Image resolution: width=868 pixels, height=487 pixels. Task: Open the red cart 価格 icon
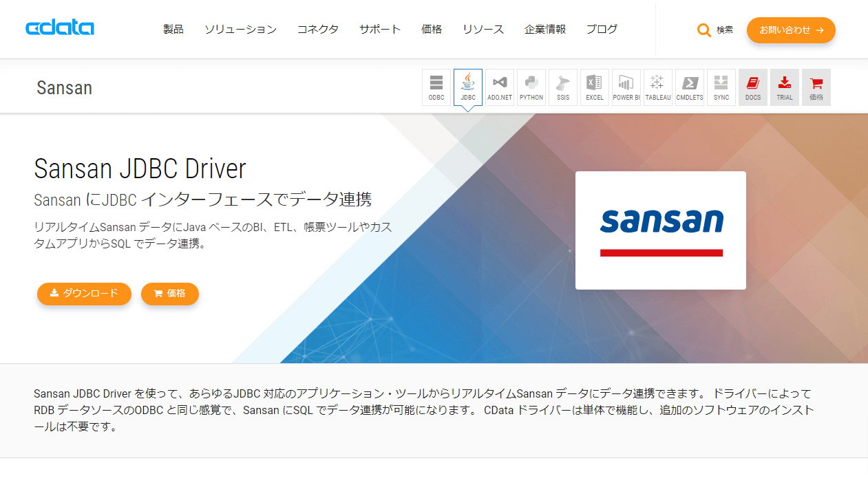[816, 87]
